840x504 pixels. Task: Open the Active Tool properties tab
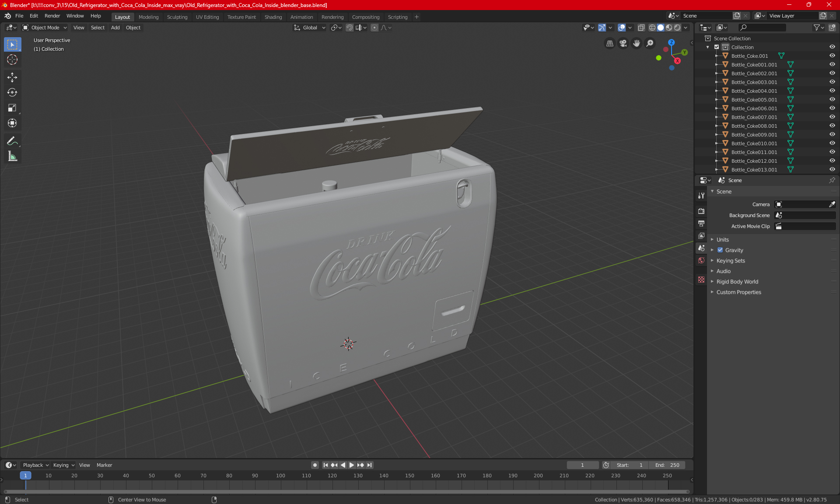(701, 196)
